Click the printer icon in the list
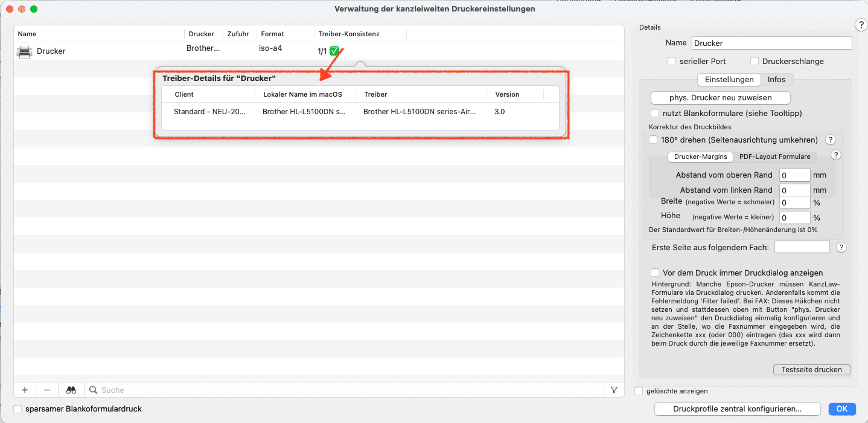868x423 pixels. pos(25,51)
